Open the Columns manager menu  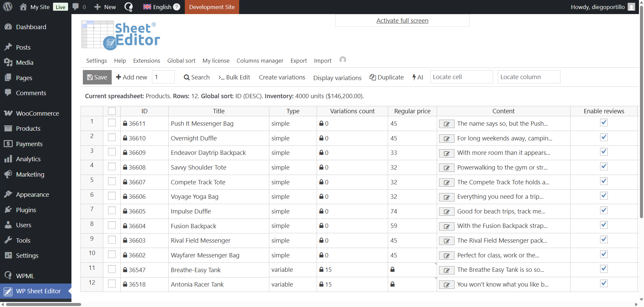coord(260,61)
